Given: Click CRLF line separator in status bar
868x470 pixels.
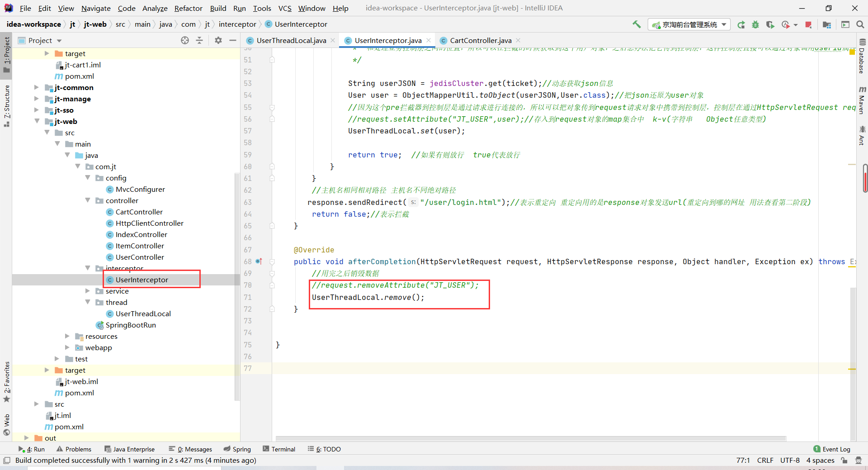Looking at the screenshot, I should pyautogui.click(x=765, y=461).
